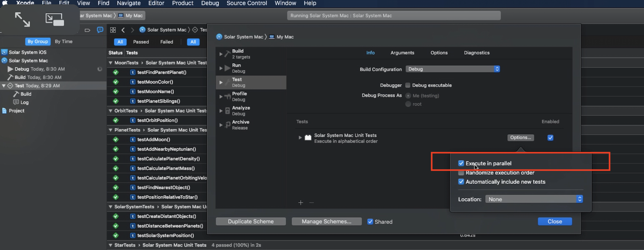Click the Build hammer icon in scheme list
This screenshot has width=644, height=250.
[x=227, y=54]
